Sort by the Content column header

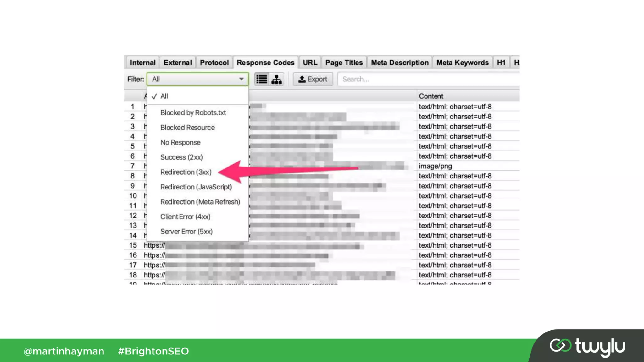431,96
